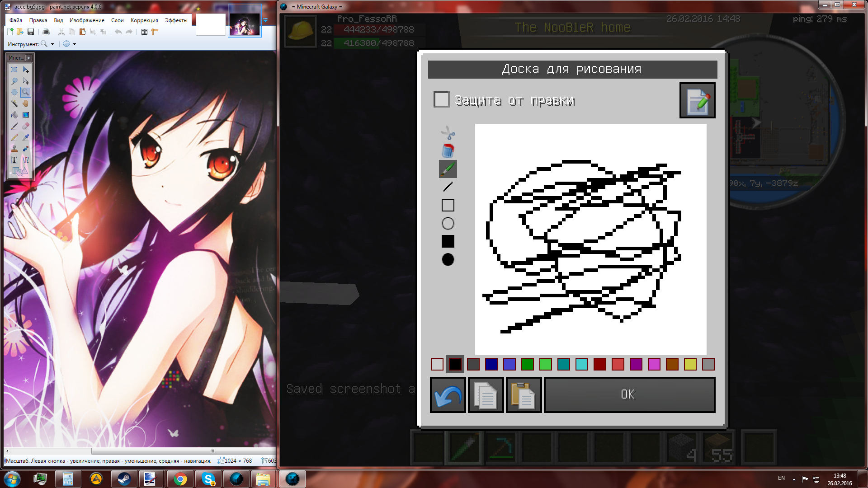The height and width of the screenshot is (488, 868).
Task: Open the Слои menu
Action: (117, 20)
